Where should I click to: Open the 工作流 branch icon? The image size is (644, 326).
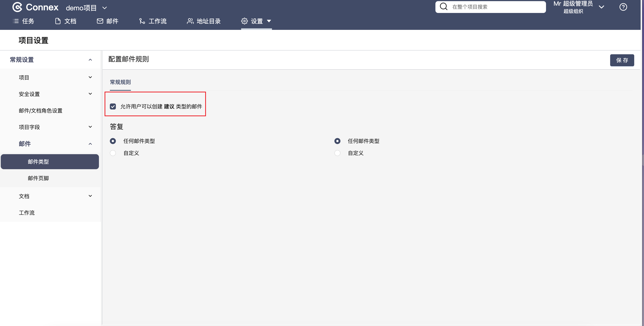142,21
